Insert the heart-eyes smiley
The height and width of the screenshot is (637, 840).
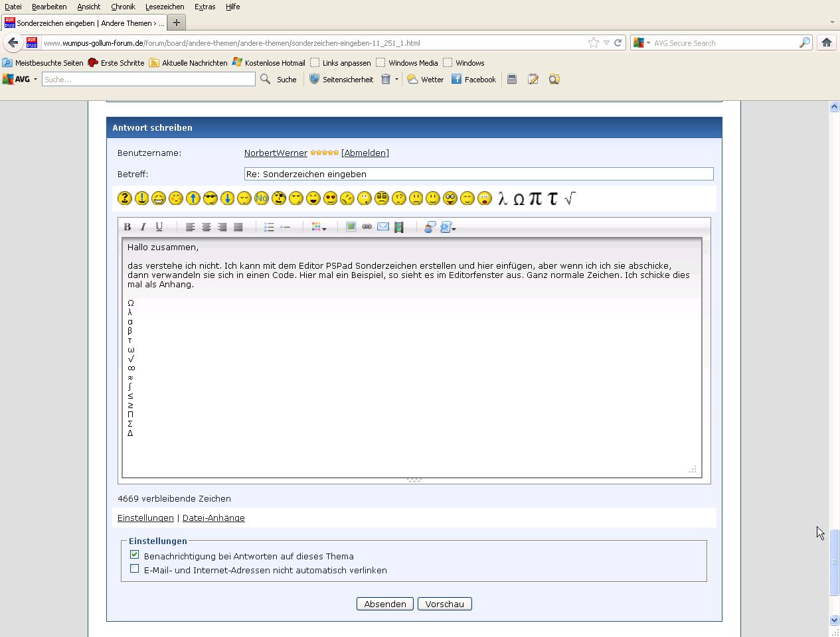point(330,198)
